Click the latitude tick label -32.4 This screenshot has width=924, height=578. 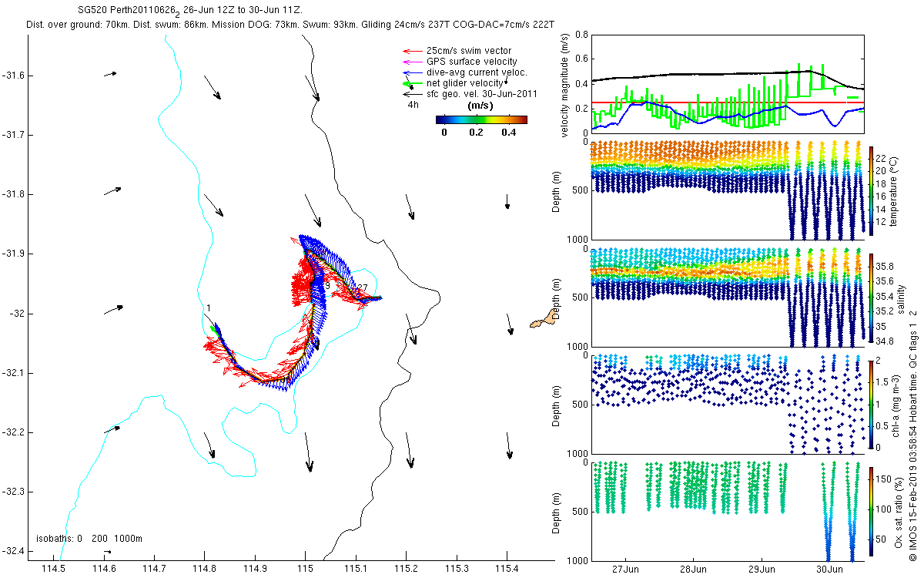point(14,551)
